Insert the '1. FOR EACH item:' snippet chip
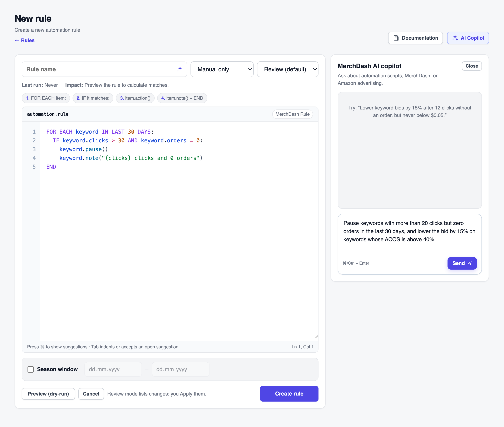 (46, 98)
